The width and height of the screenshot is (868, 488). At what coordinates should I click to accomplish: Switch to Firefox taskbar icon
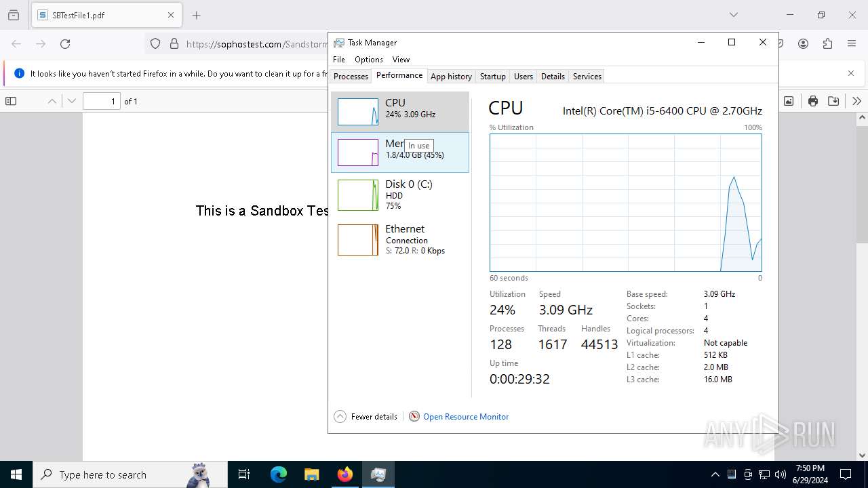(345, 474)
